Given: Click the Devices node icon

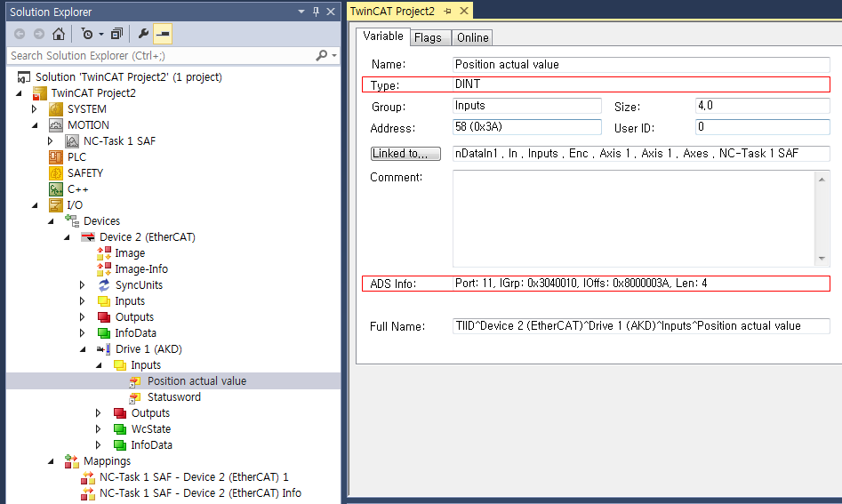Looking at the screenshot, I should click(x=72, y=221).
